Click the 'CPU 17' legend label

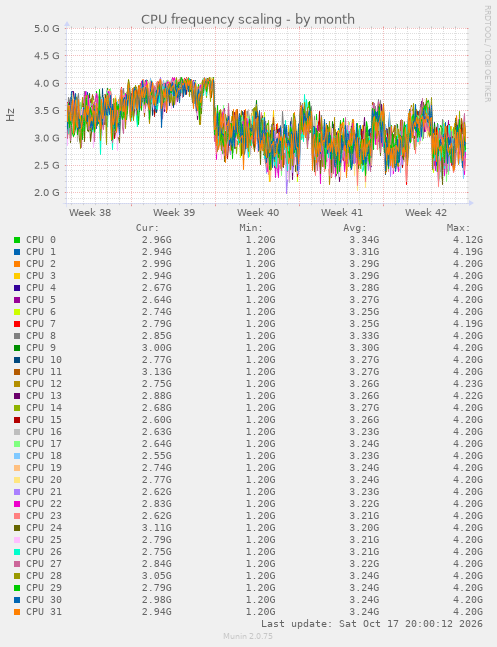point(44,443)
